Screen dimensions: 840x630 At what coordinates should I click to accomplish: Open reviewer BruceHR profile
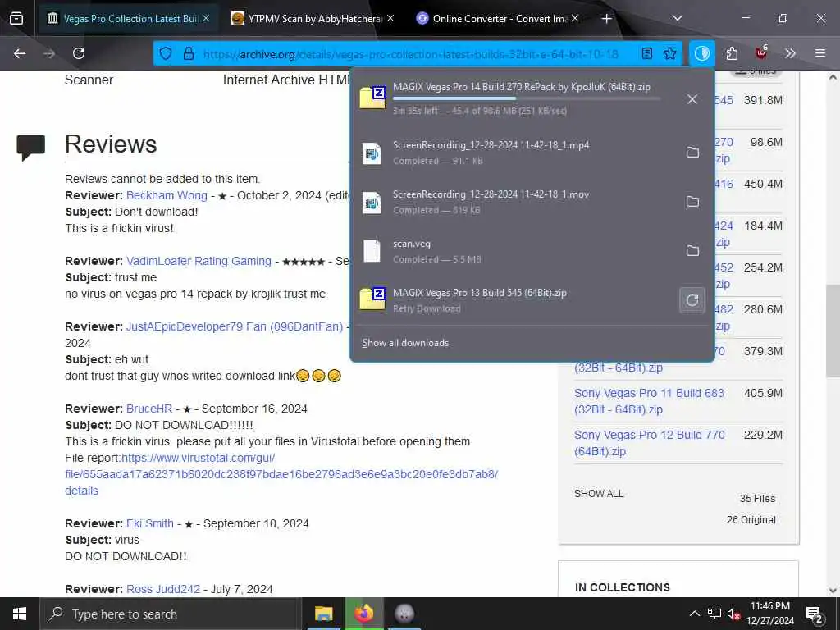[149, 409]
